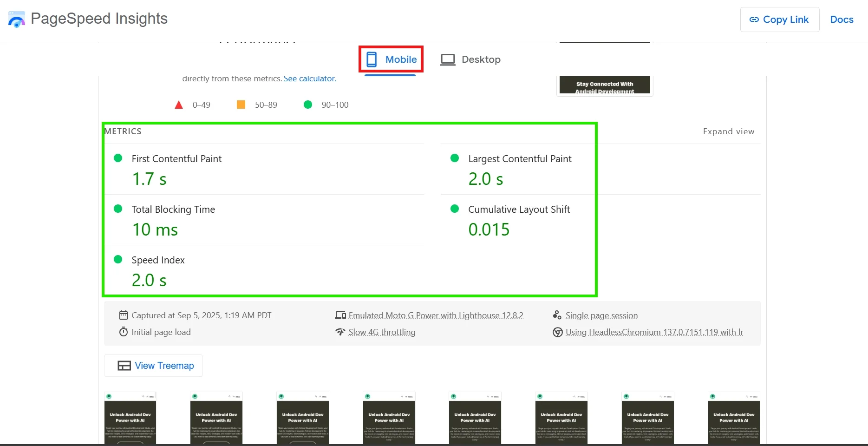Click the calendar icon beside Captured at

pyautogui.click(x=124, y=315)
